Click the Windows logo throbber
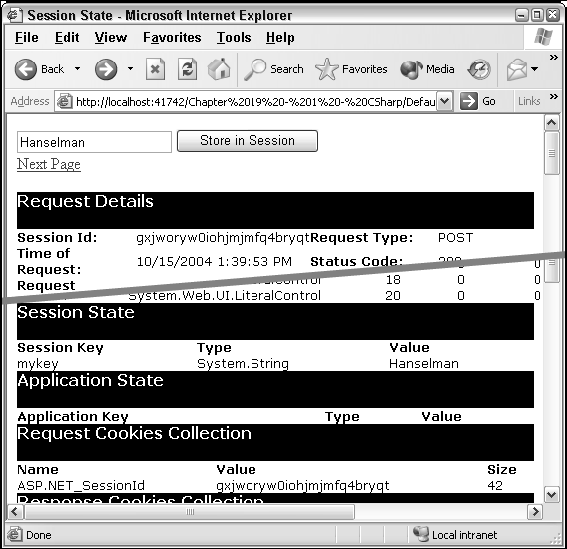 click(543, 37)
